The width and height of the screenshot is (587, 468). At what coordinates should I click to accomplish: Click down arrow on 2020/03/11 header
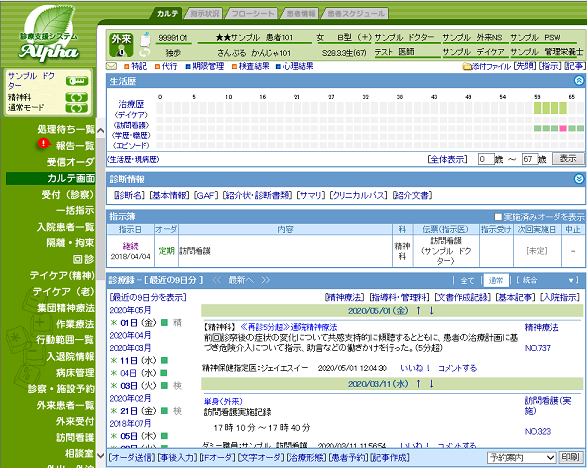(431, 384)
